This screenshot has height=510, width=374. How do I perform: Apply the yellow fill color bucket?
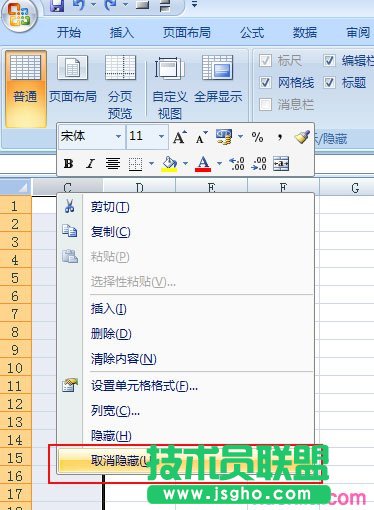[x=169, y=164]
